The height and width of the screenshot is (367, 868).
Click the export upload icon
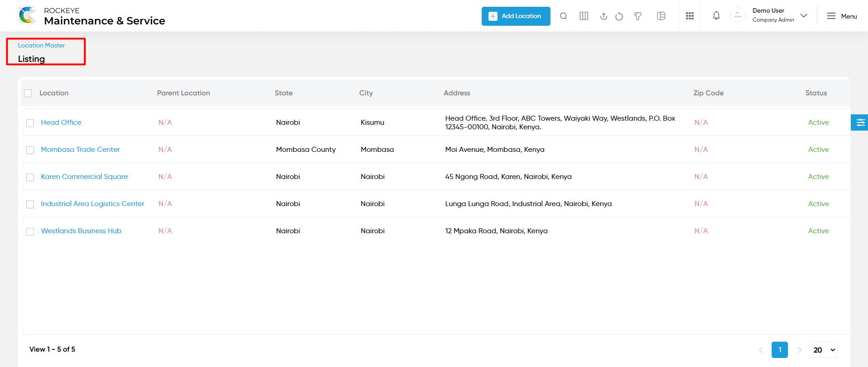point(603,16)
